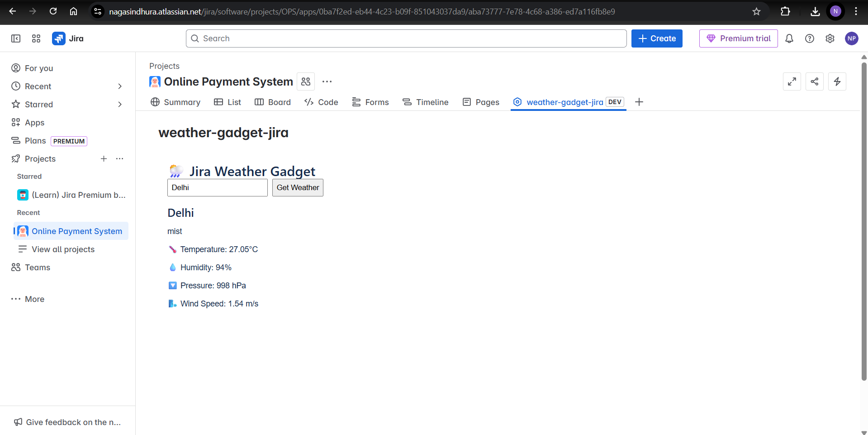Screen dimensions: 868x435
Task: Click the Premium trial button
Action: pyautogui.click(x=739, y=38)
